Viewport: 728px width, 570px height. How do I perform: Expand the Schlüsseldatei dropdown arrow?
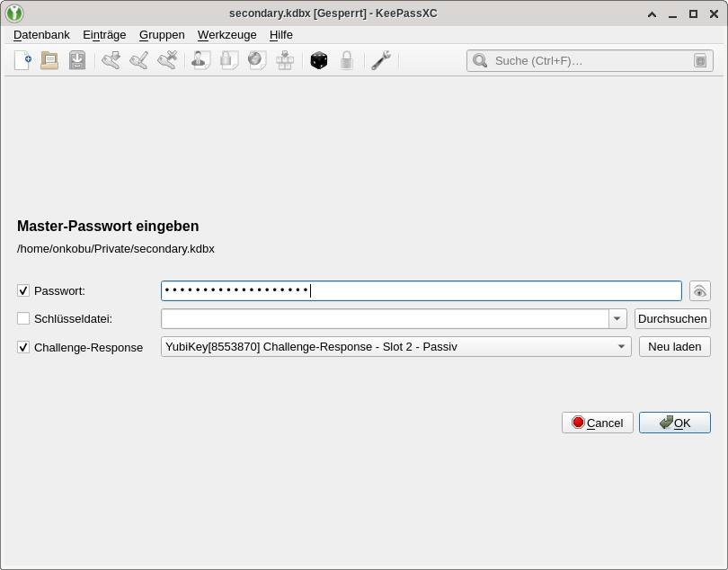point(617,318)
